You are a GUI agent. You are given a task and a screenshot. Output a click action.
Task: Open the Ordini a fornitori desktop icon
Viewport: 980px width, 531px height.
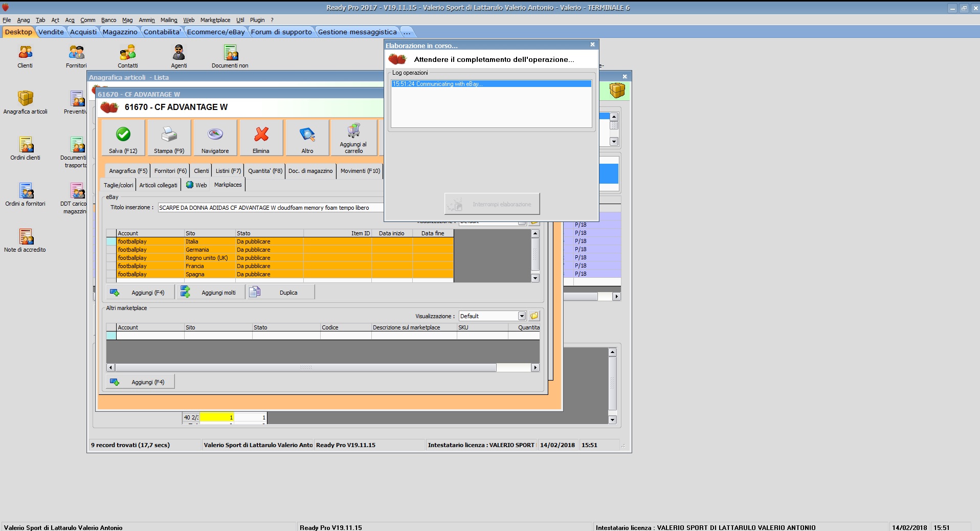(x=25, y=194)
